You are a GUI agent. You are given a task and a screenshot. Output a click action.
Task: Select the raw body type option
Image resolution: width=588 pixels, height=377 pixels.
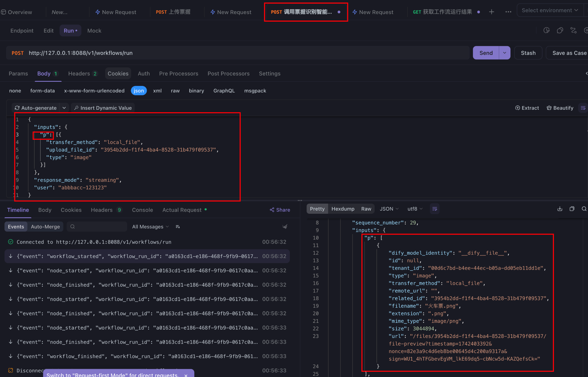click(175, 91)
